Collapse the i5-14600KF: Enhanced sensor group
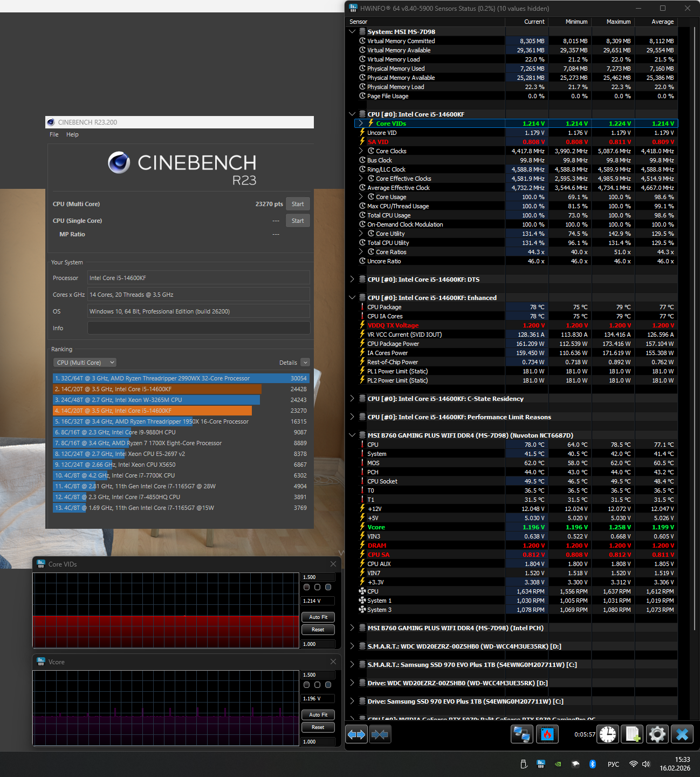 point(352,298)
